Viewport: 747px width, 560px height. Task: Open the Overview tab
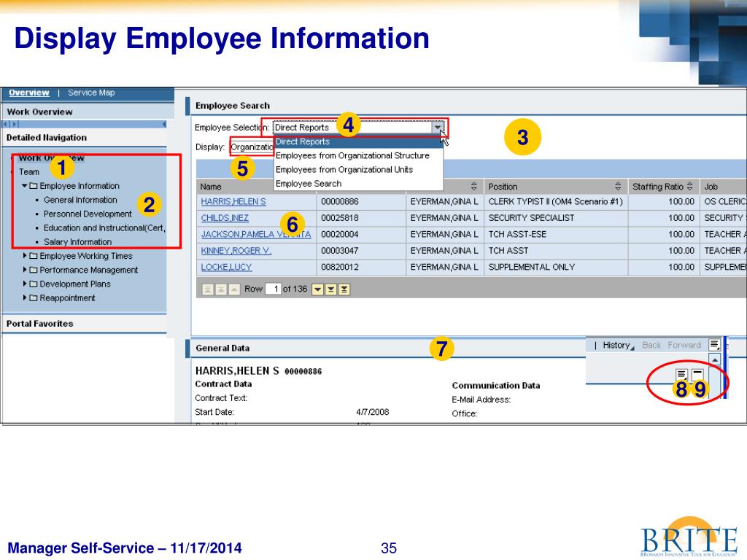[x=29, y=93]
